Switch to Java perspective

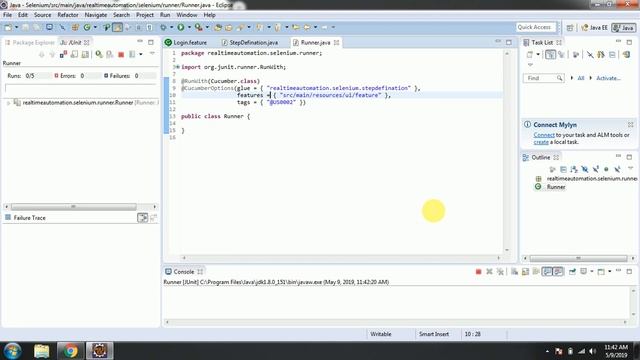pos(624,27)
